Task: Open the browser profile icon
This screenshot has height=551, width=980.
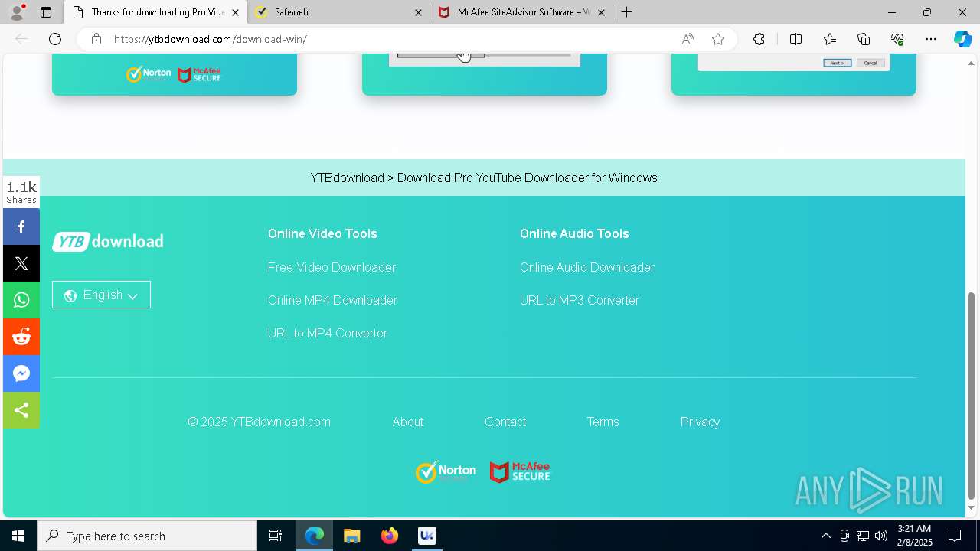Action: click(17, 12)
